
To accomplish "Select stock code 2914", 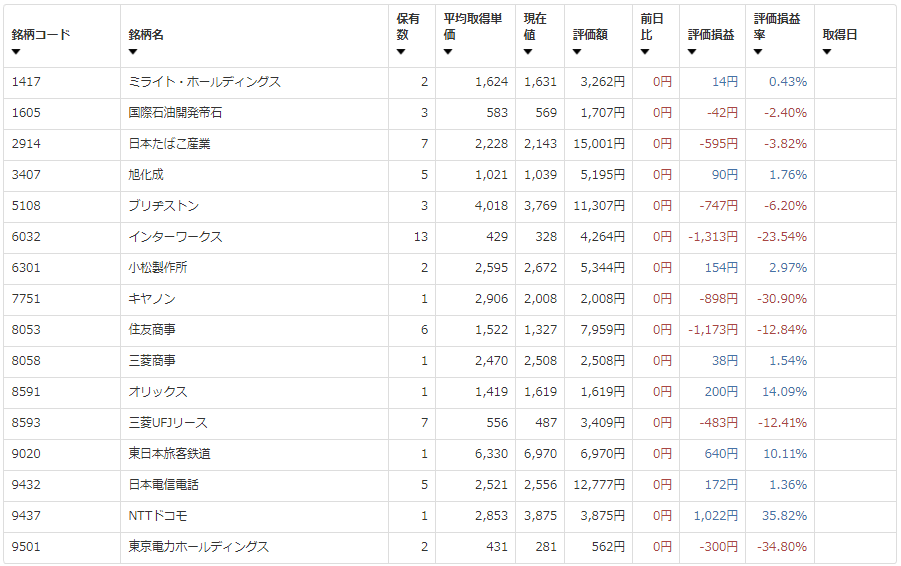I will click(26, 144).
